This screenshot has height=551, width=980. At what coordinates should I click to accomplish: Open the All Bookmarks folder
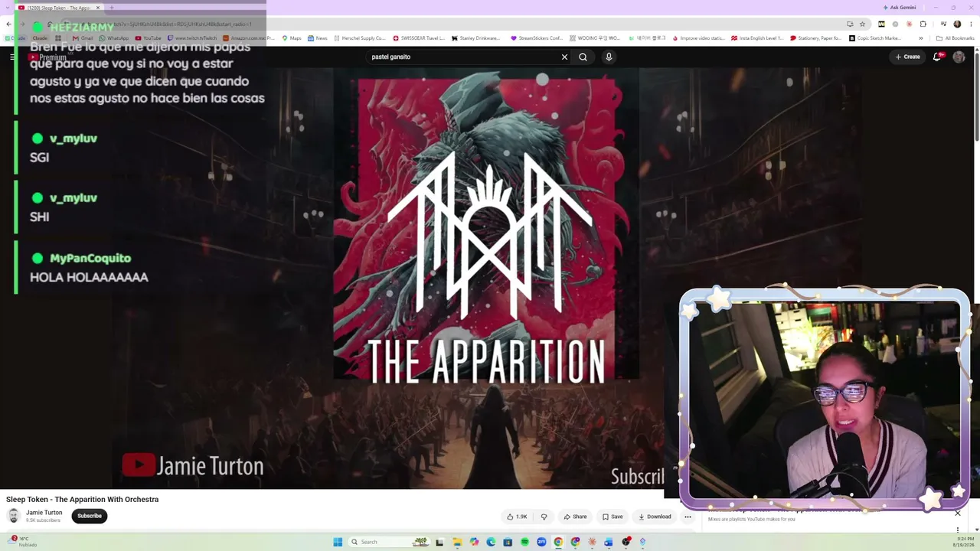(x=955, y=38)
